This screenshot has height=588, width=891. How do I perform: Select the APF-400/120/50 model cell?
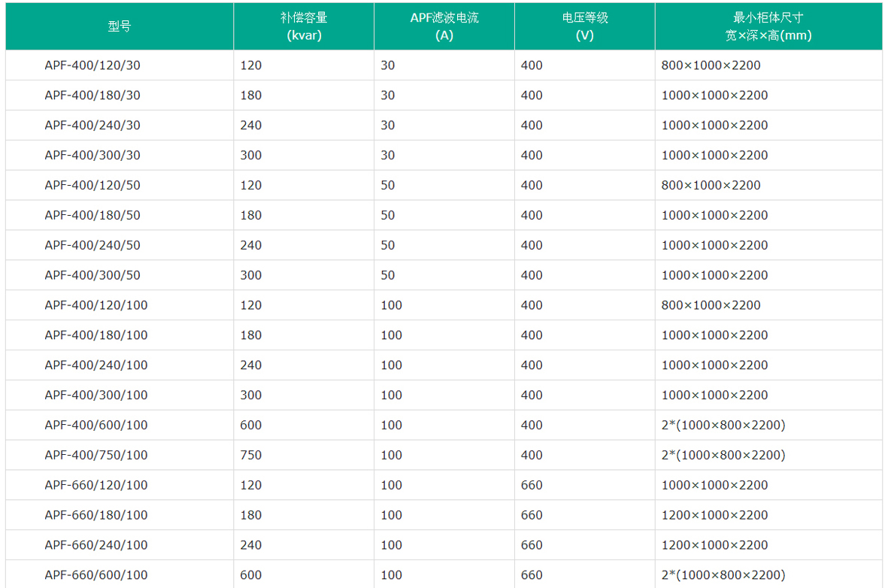point(92,186)
